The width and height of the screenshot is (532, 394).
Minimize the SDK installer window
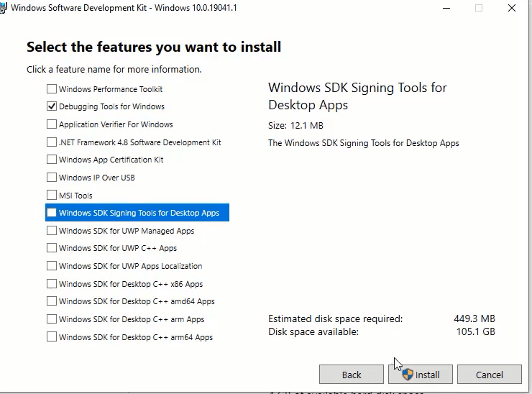point(446,8)
